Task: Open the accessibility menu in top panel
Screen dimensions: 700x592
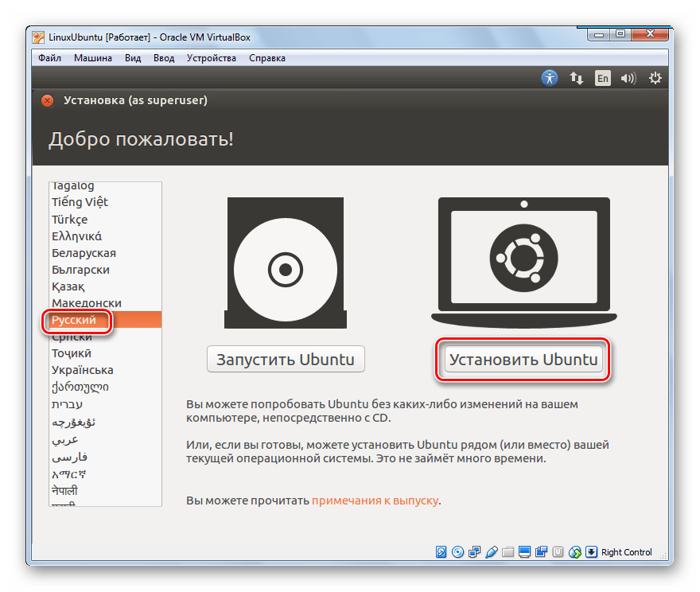Action: [x=550, y=78]
